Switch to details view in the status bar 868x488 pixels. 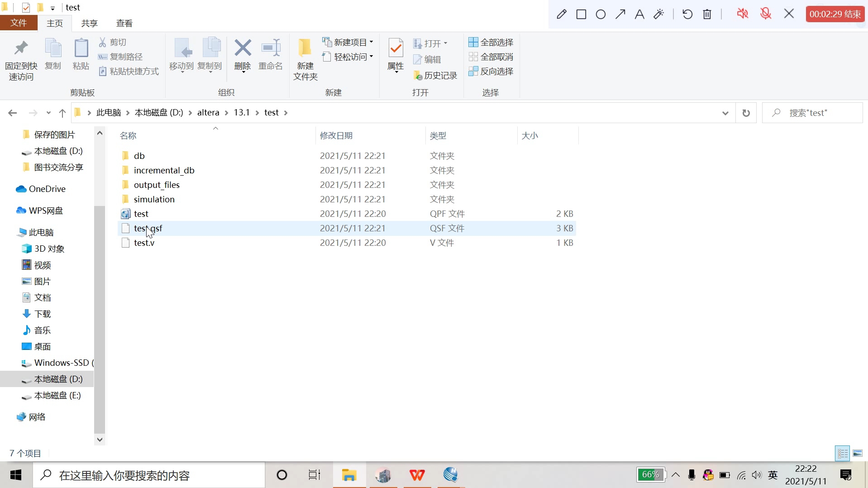pyautogui.click(x=843, y=453)
